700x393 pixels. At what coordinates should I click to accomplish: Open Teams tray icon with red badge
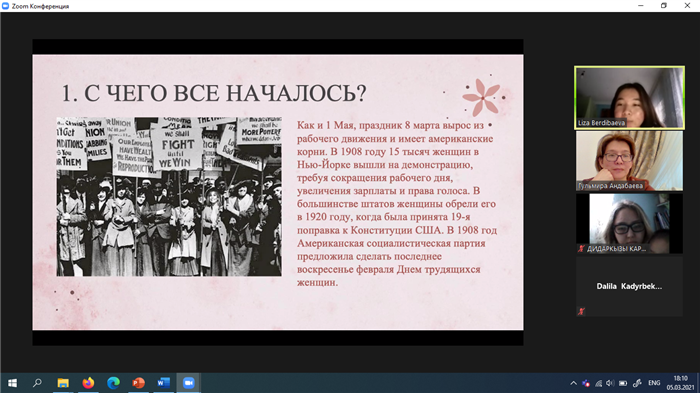(x=586, y=383)
